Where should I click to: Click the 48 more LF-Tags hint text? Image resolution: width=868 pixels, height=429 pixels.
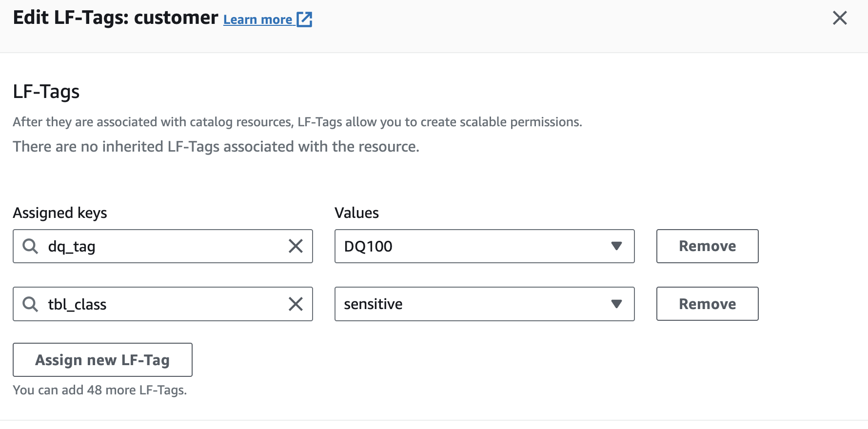coord(100,390)
